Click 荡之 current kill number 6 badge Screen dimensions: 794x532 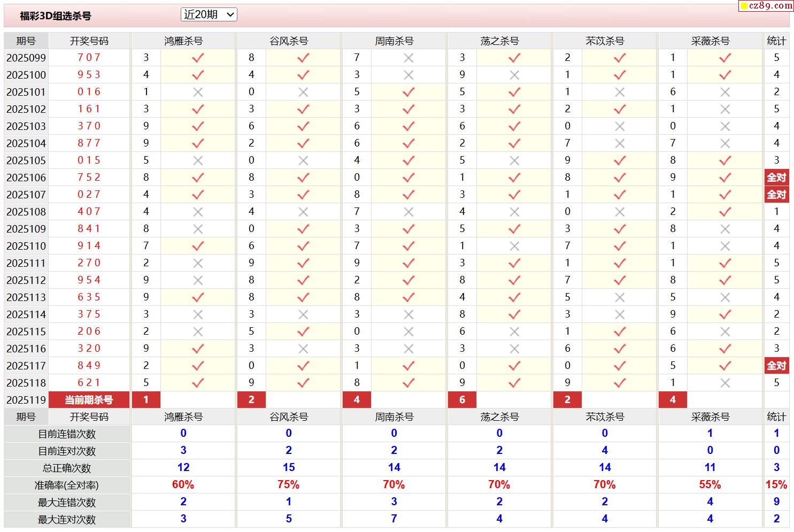[462, 400]
